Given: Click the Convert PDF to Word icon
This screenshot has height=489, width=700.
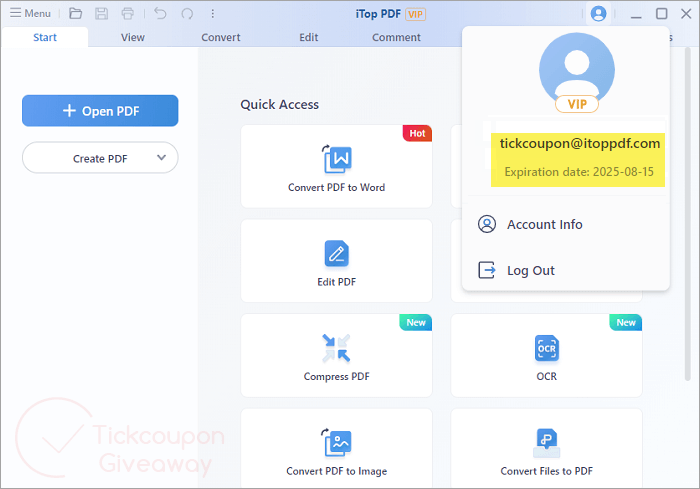Looking at the screenshot, I should click(x=337, y=159).
